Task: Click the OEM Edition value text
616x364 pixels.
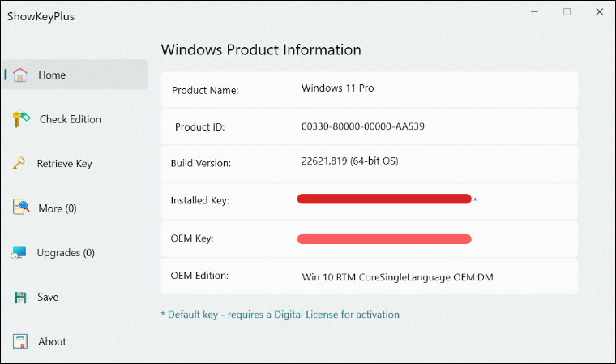Action: click(398, 277)
